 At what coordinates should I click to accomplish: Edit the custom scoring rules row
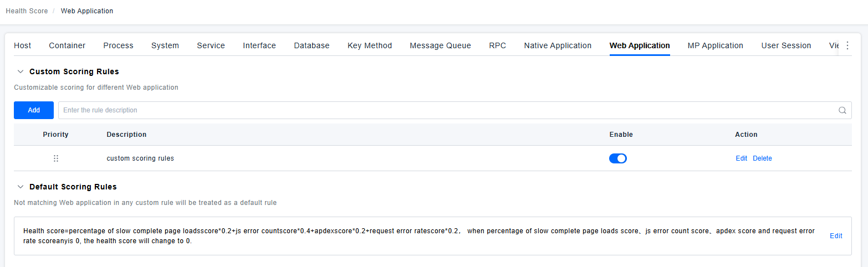[741, 158]
